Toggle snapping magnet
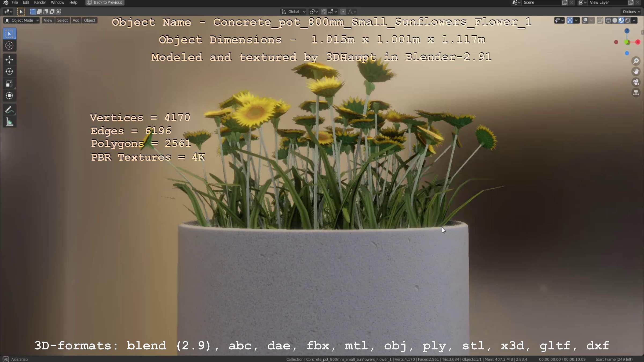Image resolution: width=644 pixels, height=362 pixels. [x=324, y=12]
